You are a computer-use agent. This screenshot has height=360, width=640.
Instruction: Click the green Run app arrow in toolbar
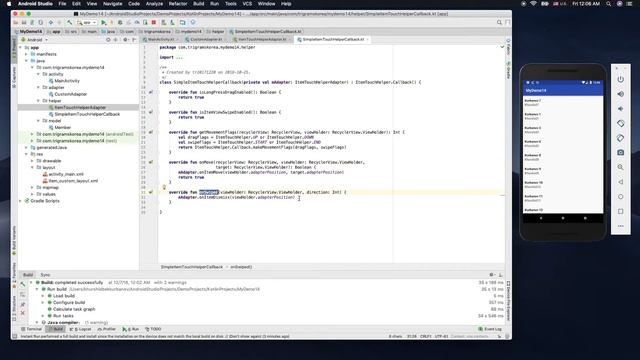click(104, 22)
